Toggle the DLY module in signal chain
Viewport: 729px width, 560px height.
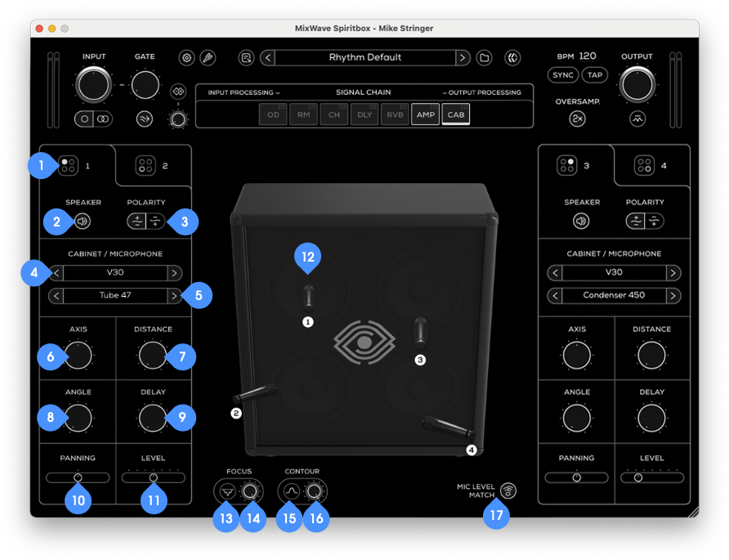(364, 114)
